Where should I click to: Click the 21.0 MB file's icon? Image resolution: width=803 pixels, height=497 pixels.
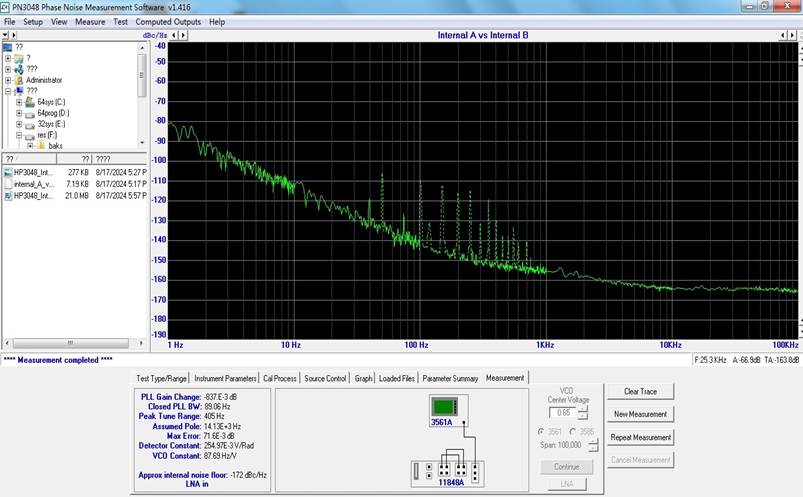[8, 196]
